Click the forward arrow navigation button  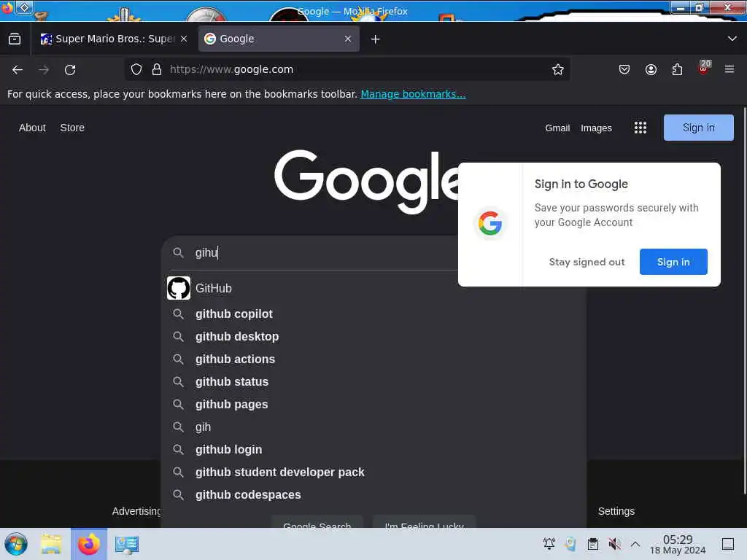point(44,69)
